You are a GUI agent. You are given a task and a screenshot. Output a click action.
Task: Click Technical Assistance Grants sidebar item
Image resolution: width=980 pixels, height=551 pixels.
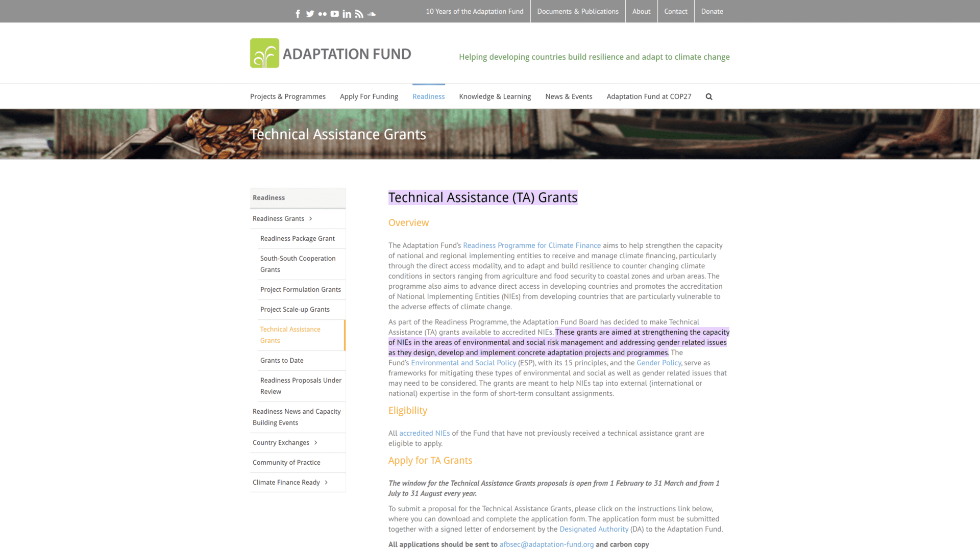[291, 334]
